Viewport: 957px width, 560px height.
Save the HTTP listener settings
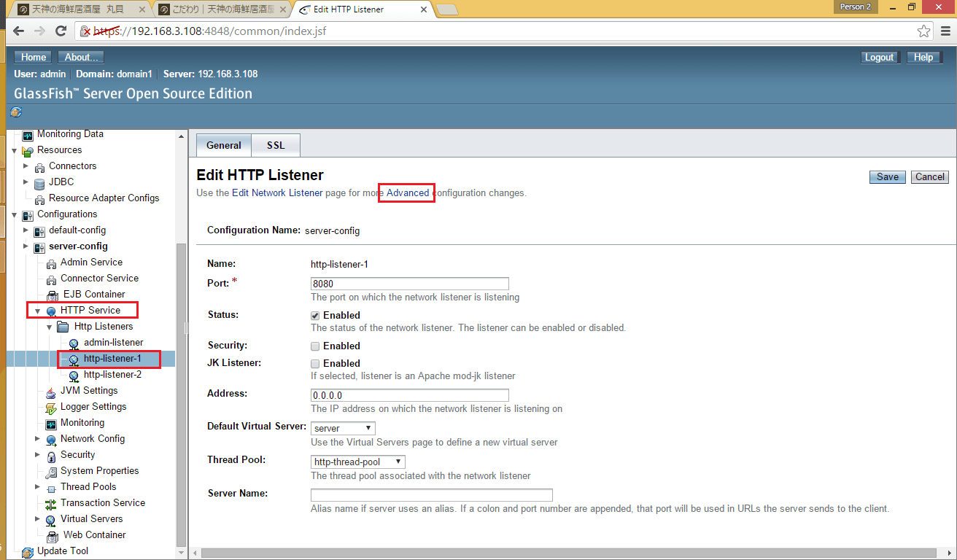click(888, 177)
